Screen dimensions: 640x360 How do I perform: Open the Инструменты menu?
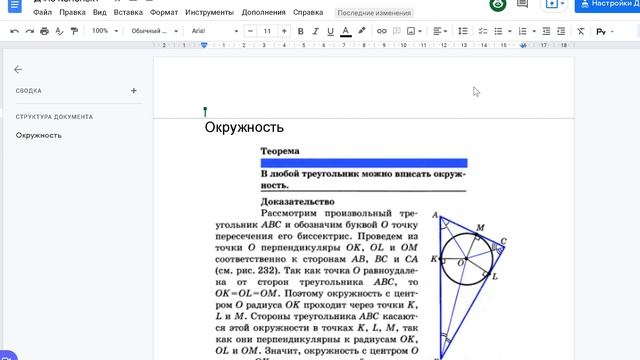(209, 12)
